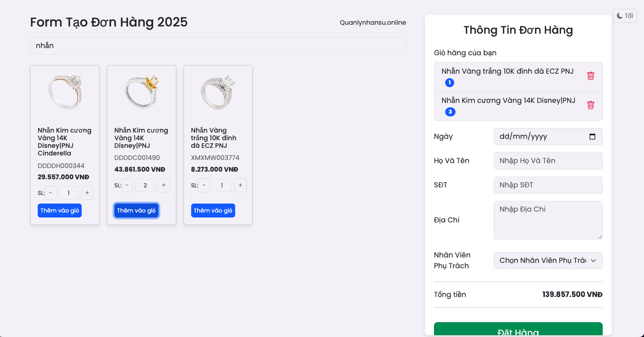Select the Cinderella ring product image

click(65, 92)
